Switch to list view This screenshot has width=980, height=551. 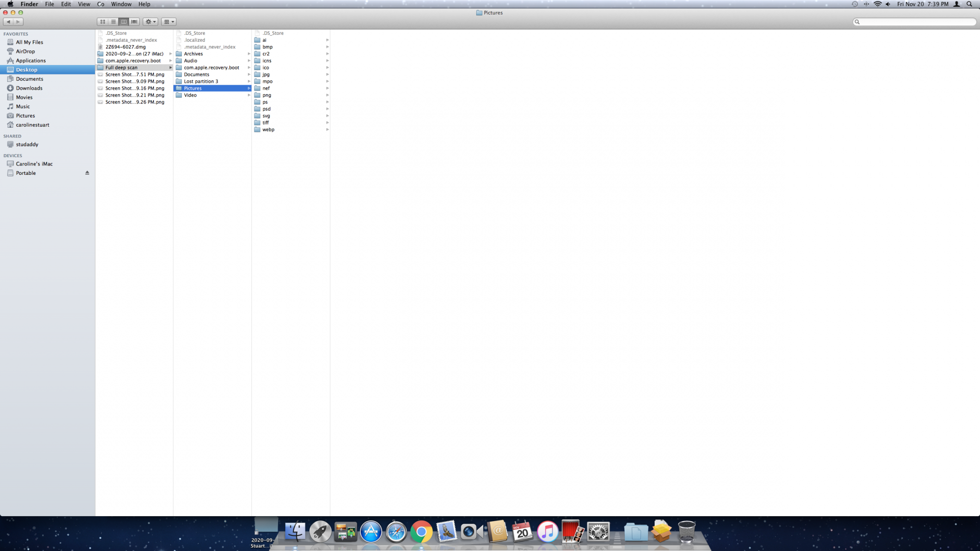coord(113,22)
